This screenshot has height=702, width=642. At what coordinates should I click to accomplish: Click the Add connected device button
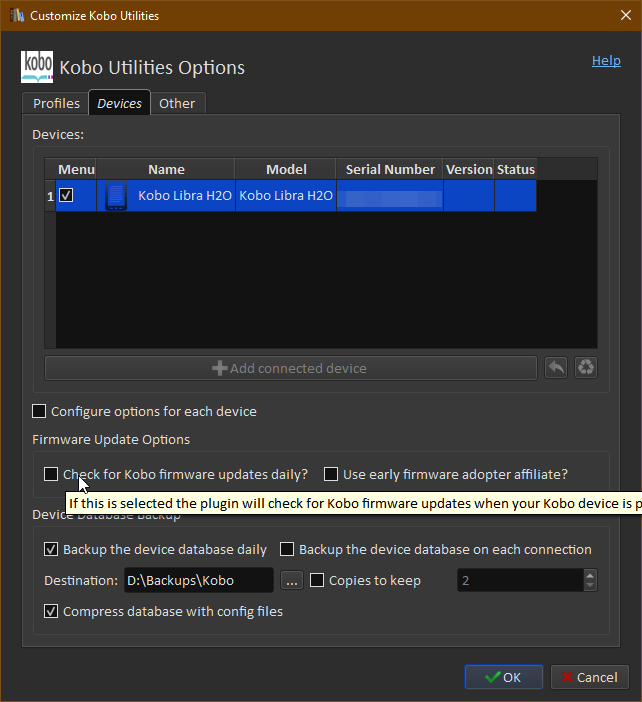pyautogui.click(x=291, y=368)
